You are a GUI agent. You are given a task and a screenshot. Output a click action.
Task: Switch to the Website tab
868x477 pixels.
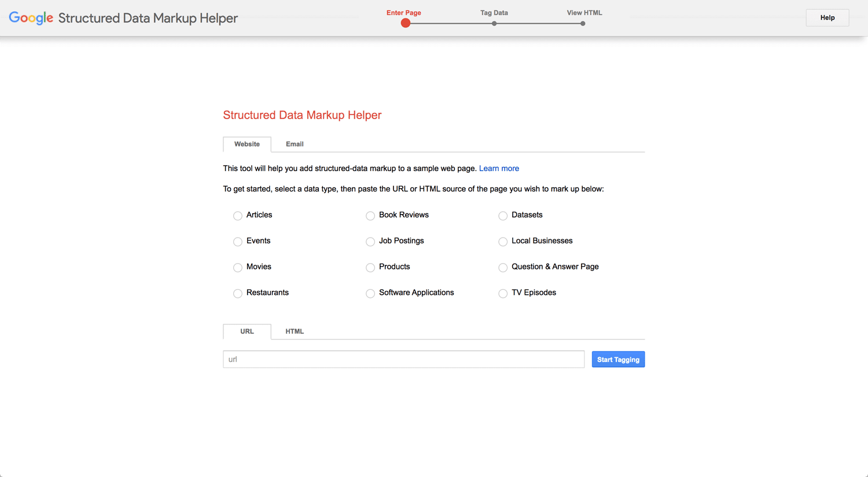click(x=247, y=144)
